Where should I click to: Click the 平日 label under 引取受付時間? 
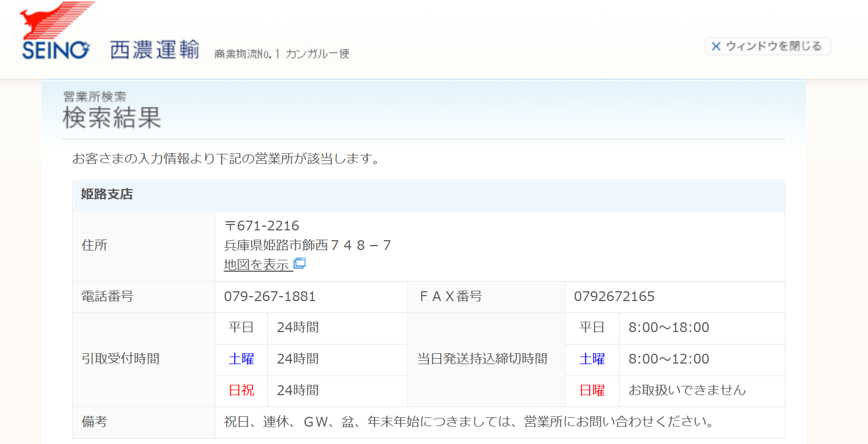241,328
